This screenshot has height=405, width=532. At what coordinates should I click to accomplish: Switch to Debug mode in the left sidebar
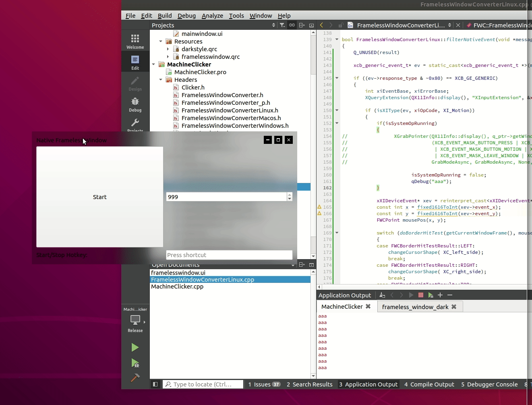(x=135, y=105)
